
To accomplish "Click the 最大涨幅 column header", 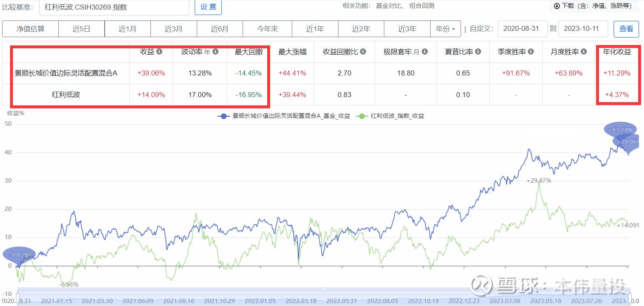I will (292, 52).
